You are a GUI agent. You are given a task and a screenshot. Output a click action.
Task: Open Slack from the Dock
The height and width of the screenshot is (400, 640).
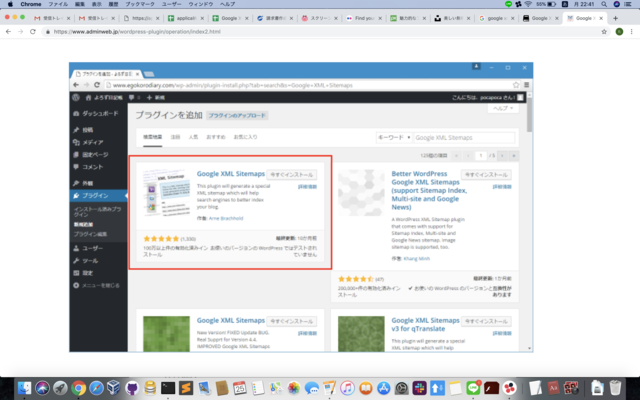pyautogui.click(x=419, y=388)
